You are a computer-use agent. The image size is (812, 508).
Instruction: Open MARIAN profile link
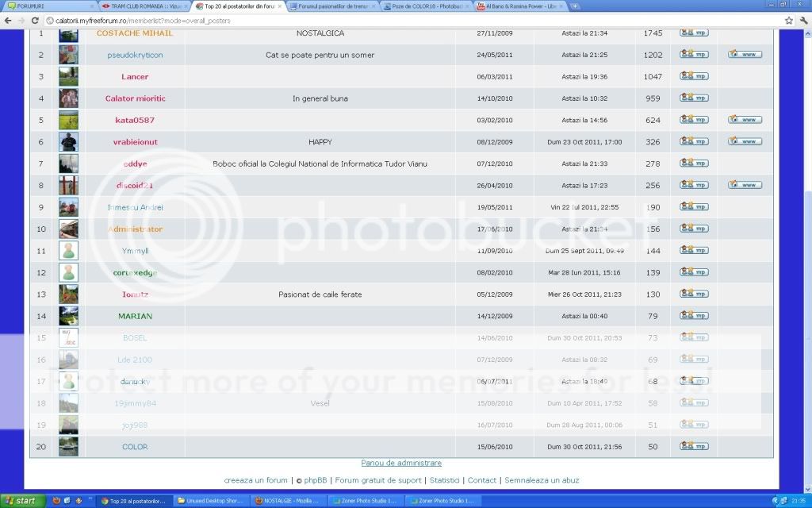(135, 316)
